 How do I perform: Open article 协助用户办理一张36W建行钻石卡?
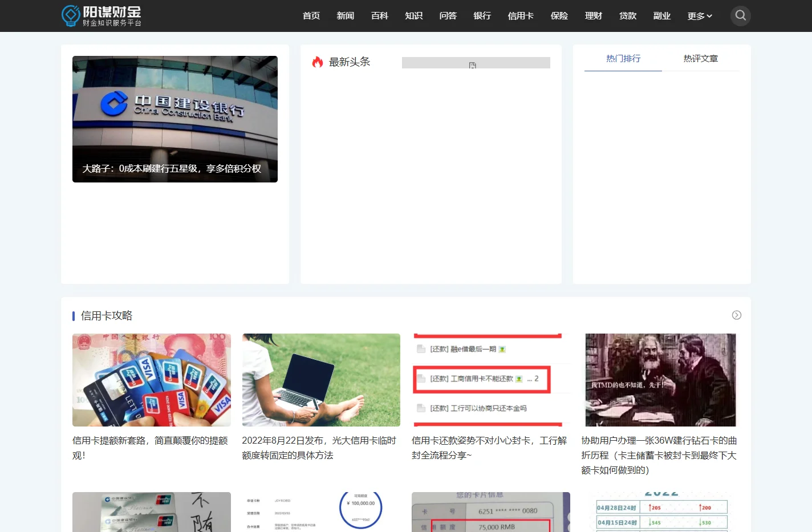[x=659, y=456]
